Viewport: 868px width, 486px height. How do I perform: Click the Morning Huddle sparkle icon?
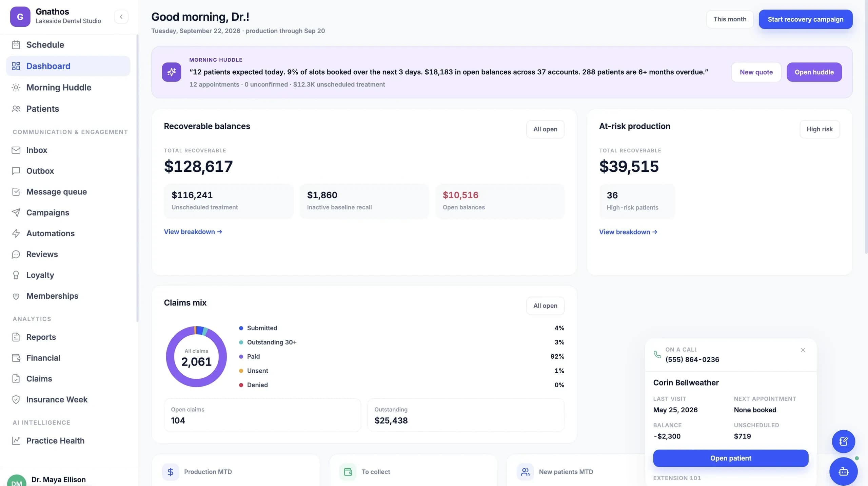(172, 72)
